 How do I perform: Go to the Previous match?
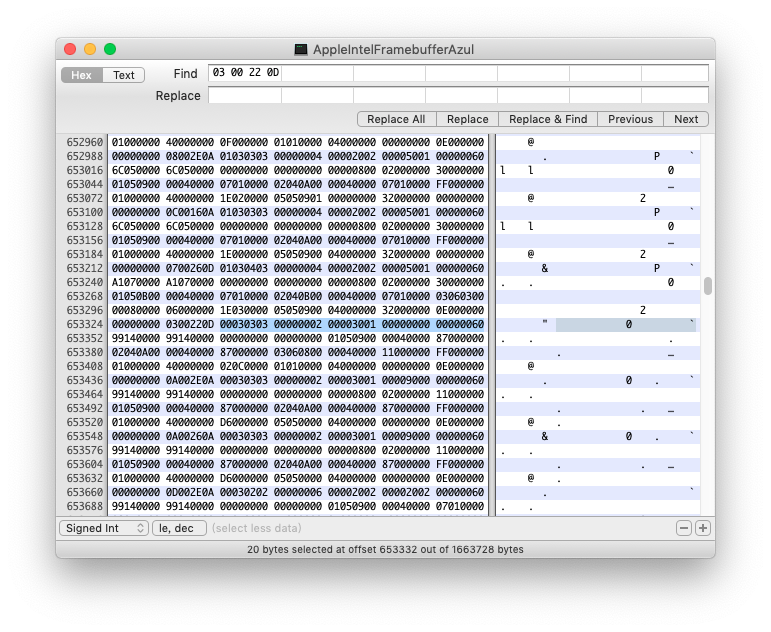(x=630, y=119)
